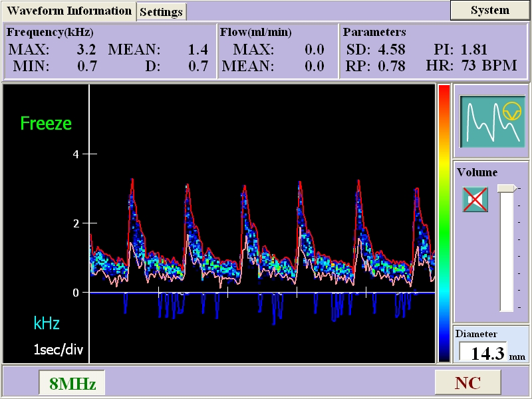Image resolution: width=532 pixels, height=399 pixels.
Task: Toggle the Freeze state of the waveform
Action: click(46, 124)
